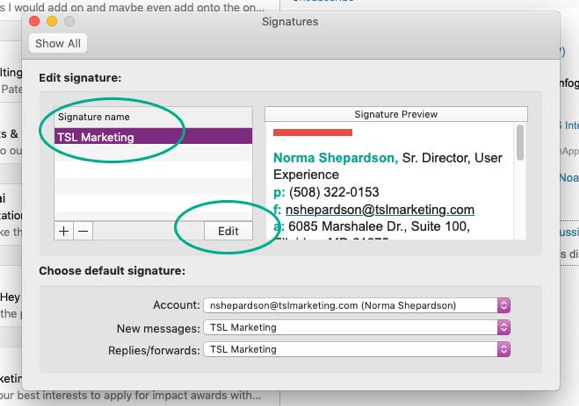Screen dimensions: 579x406
Task: Click the signature preview scrollbar
Action: click(x=520, y=143)
